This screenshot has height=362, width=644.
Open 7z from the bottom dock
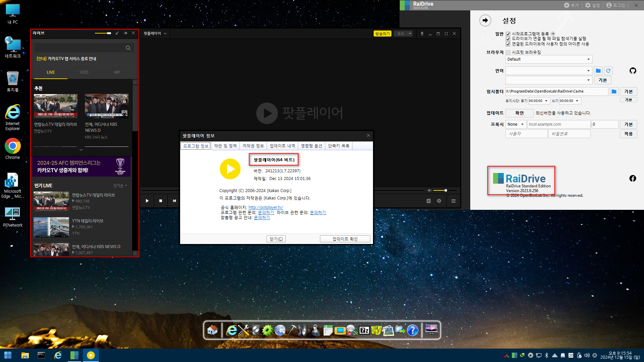click(364, 330)
